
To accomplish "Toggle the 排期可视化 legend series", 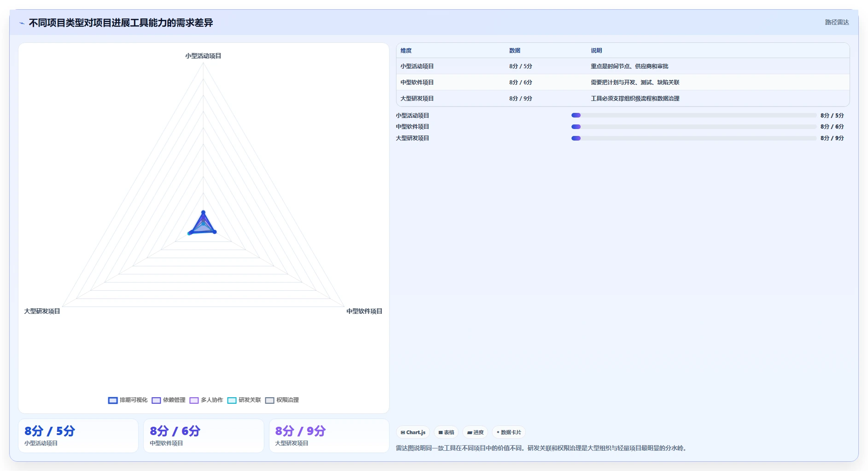I will tap(128, 400).
